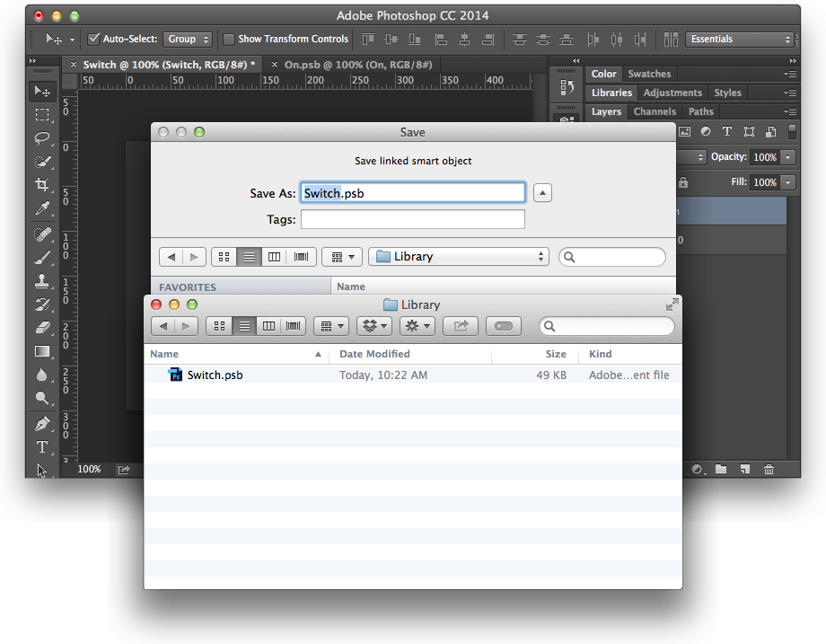Click the Align Top Edges icon
Viewport: 826px width, 644px height.
click(x=368, y=39)
